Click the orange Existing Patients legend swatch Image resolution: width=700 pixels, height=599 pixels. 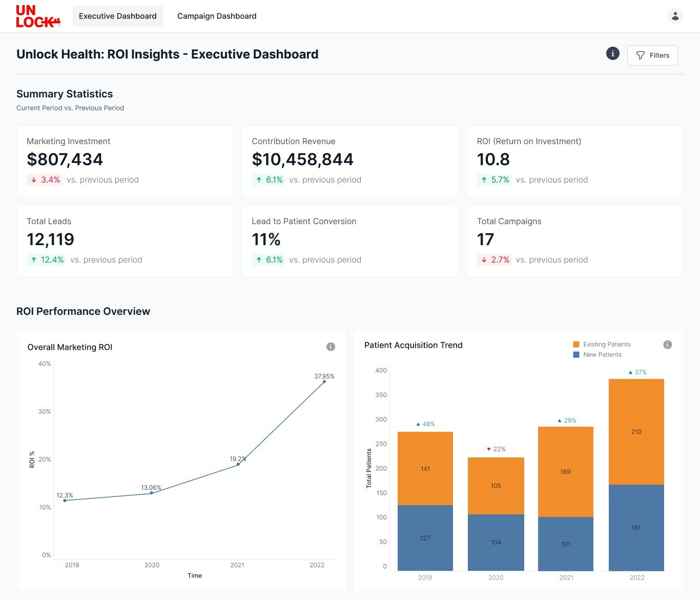pyautogui.click(x=576, y=344)
